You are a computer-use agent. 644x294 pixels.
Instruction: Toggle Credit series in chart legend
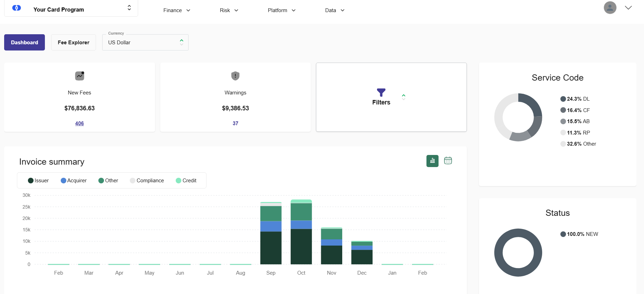pos(186,181)
